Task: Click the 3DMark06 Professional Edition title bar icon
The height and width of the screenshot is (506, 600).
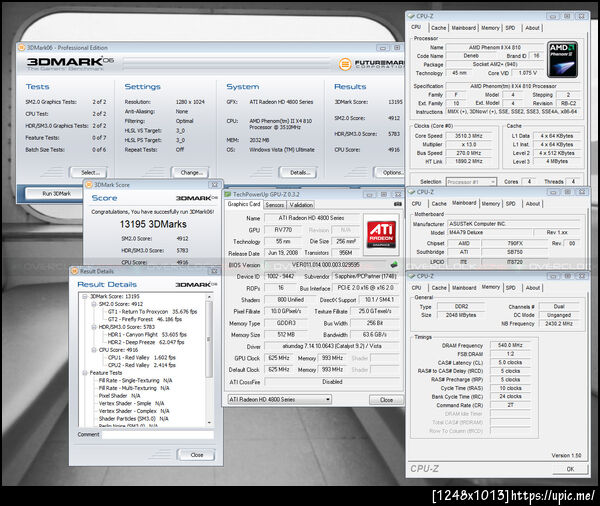Action: click(22, 47)
